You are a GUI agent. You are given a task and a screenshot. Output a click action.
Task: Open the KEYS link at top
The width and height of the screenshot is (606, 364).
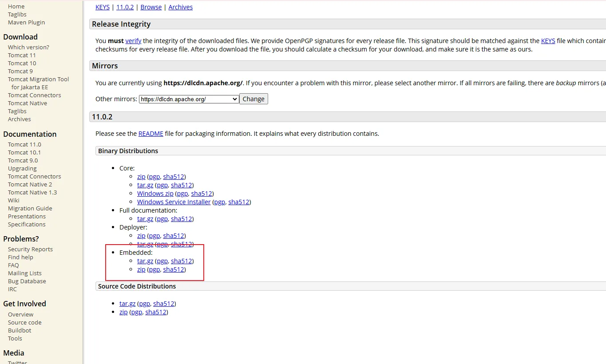[103, 7]
